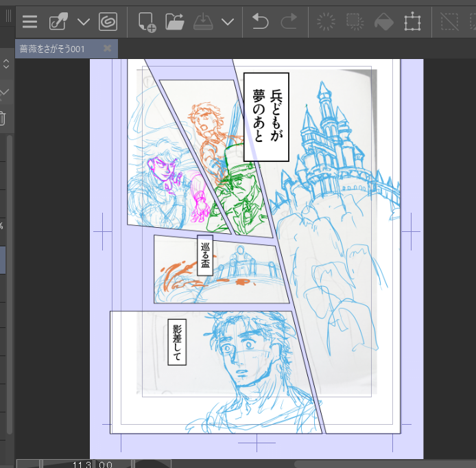
Task: Click the Fill bucket icon
Action: tap(383, 22)
